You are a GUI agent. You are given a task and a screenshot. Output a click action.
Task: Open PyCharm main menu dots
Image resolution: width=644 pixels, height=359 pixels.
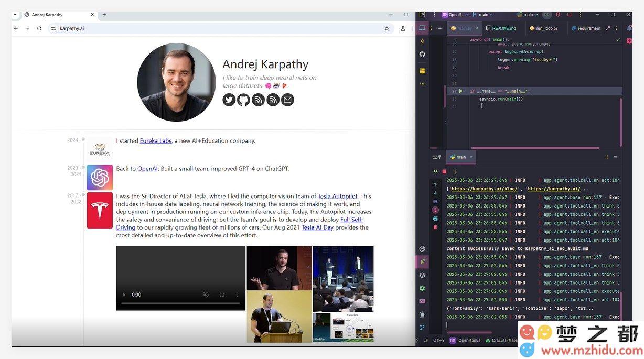click(434, 15)
